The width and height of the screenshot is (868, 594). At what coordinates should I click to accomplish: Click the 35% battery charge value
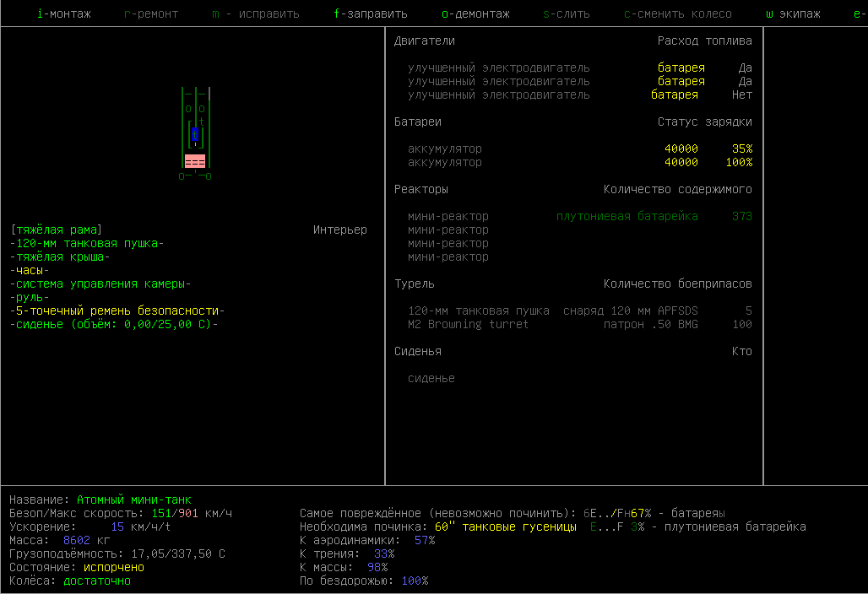pyautogui.click(x=741, y=148)
